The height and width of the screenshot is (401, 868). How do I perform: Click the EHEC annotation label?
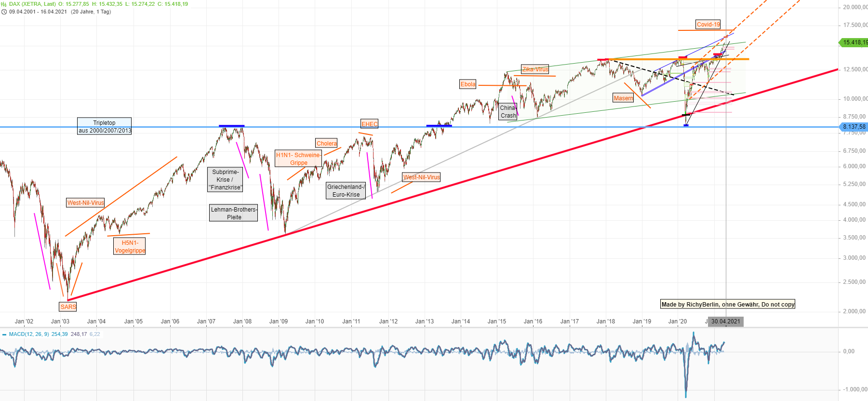[370, 124]
